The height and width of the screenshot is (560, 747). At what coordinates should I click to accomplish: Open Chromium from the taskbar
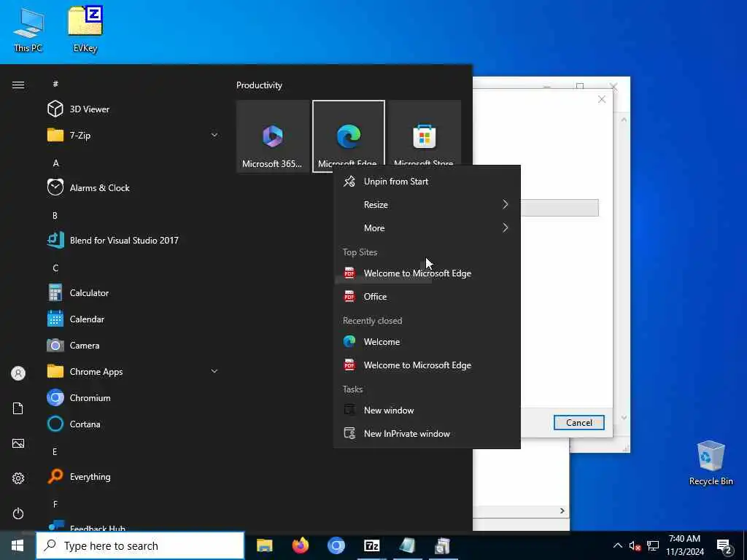[336, 545]
